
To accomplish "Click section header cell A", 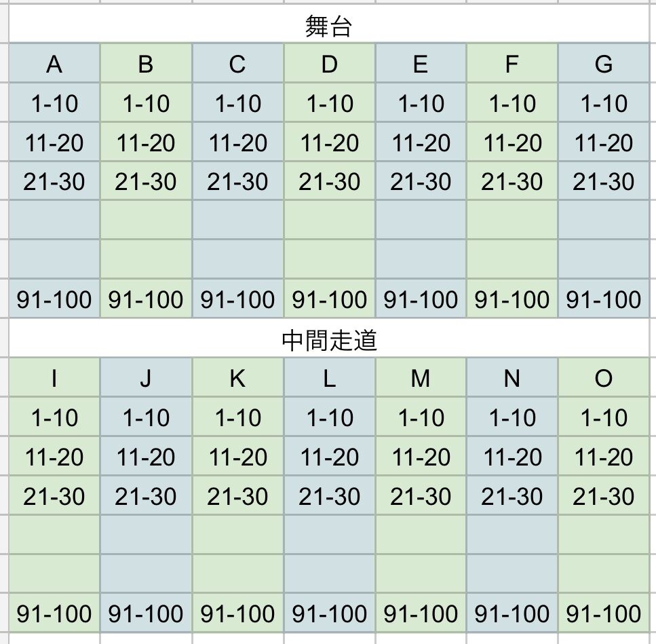I will click(x=54, y=62).
